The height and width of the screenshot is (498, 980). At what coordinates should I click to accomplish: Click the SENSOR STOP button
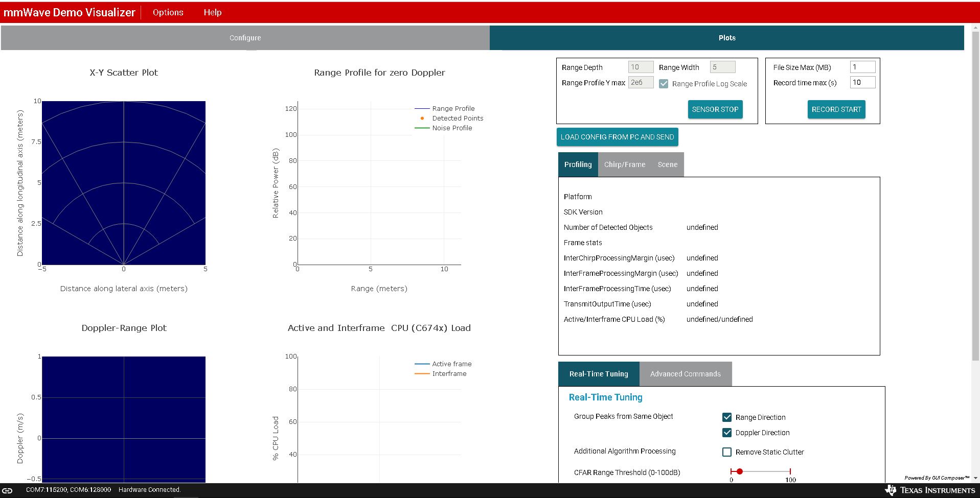pyautogui.click(x=715, y=109)
